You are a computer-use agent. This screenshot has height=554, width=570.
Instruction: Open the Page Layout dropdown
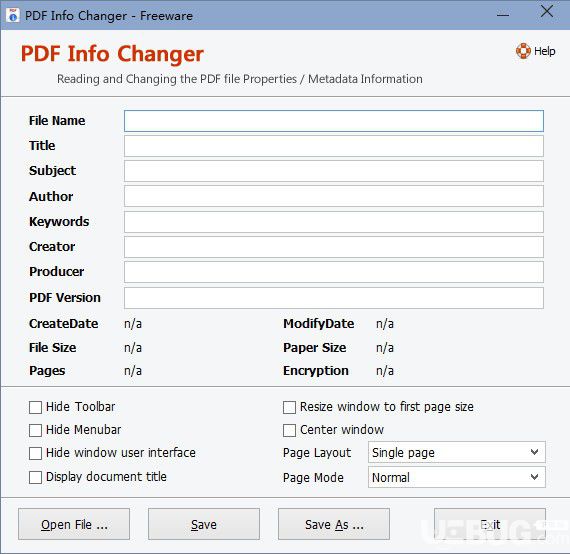(x=457, y=452)
